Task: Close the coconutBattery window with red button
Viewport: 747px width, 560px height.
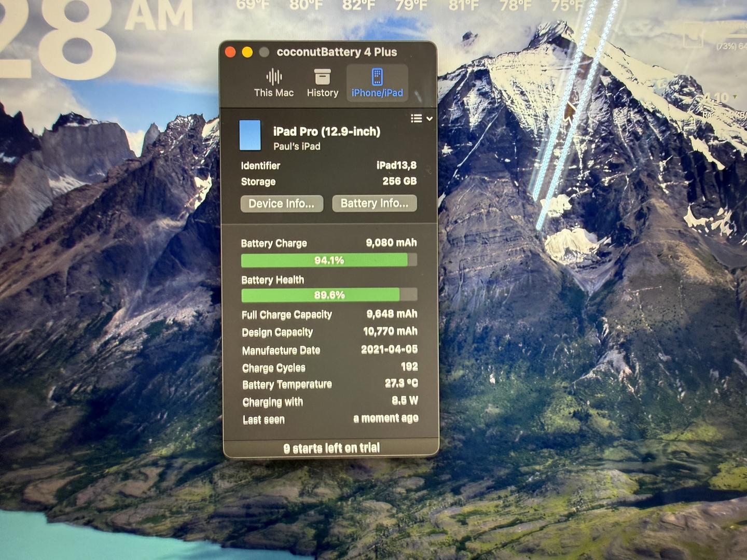Action: [231, 52]
